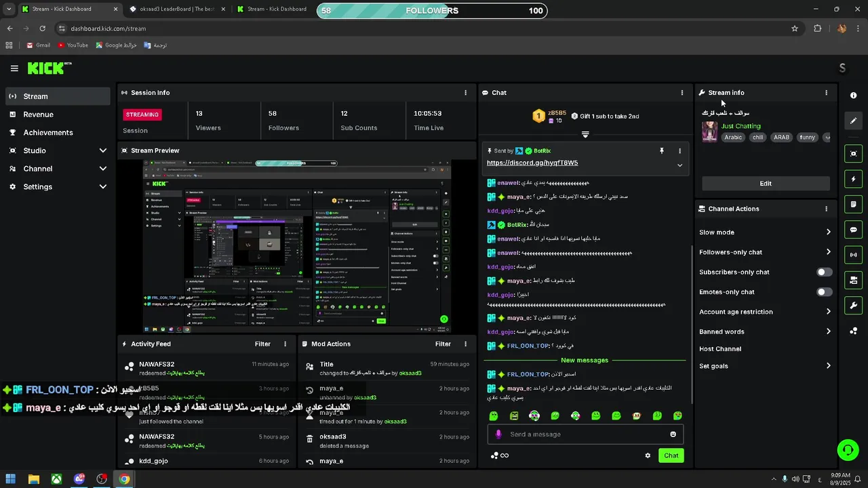Image resolution: width=868 pixels, height=488 pixels.
Task: Click the capture frame icon in right sidebar
Action: [x=854, y=154]
